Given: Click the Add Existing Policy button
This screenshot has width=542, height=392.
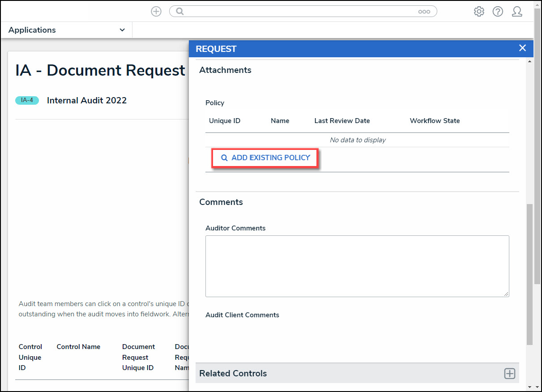Looking at the screenshot, I should [x=265, y=158].
